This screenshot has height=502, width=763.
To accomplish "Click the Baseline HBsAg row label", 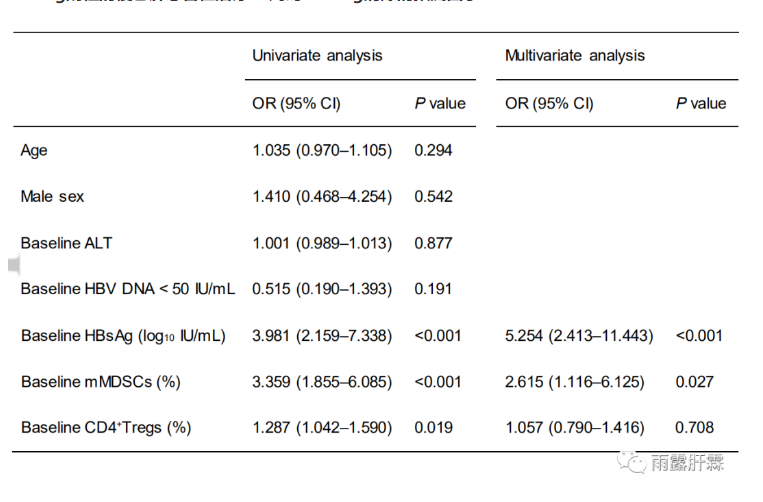I will coord(123,336).
